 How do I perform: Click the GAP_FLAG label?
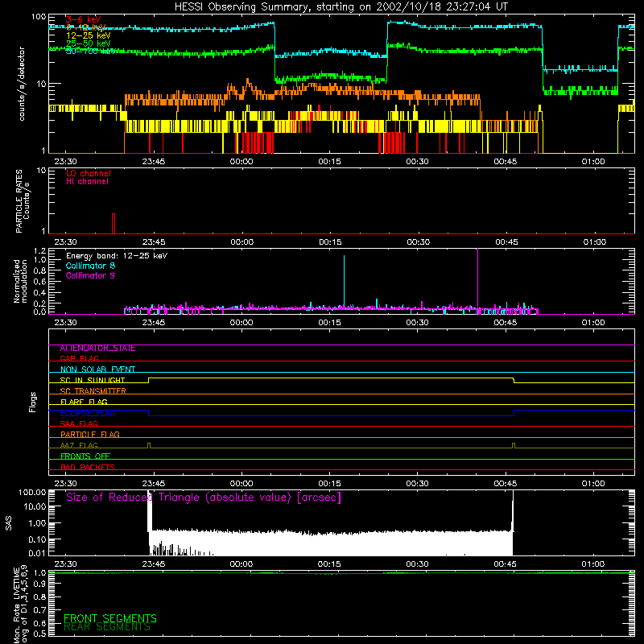[79, 358]
